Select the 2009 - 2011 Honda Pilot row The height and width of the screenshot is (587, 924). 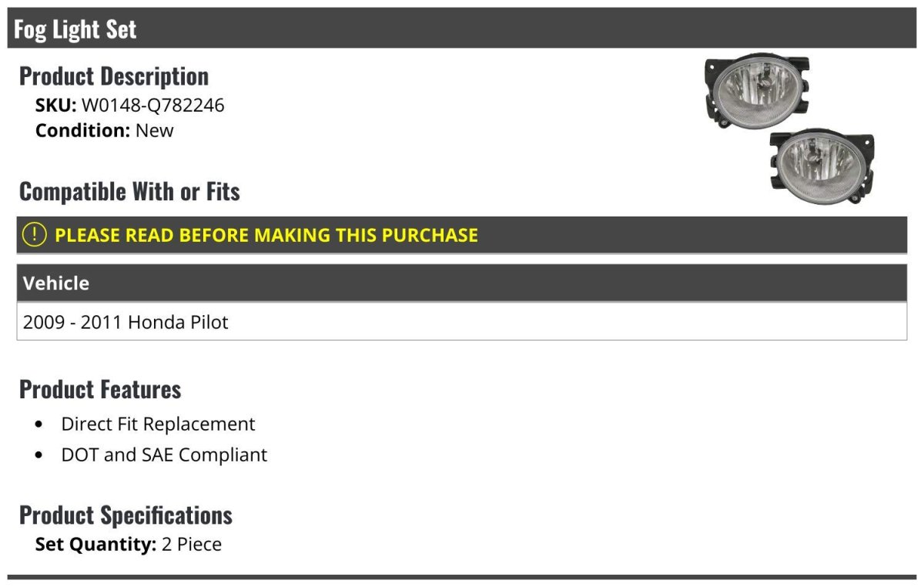(126, 322)
